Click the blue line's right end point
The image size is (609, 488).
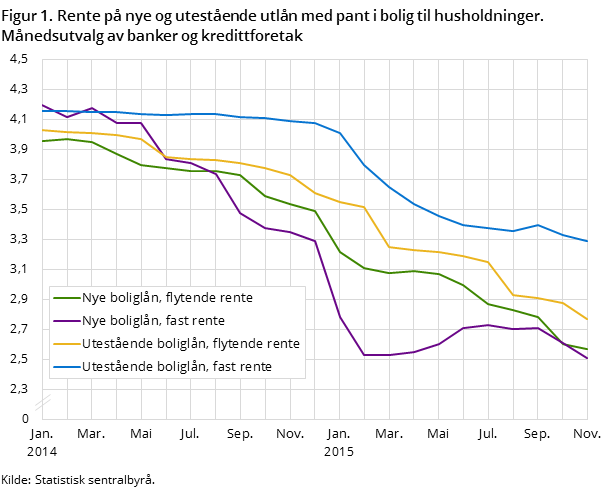[x=587, y=242]
